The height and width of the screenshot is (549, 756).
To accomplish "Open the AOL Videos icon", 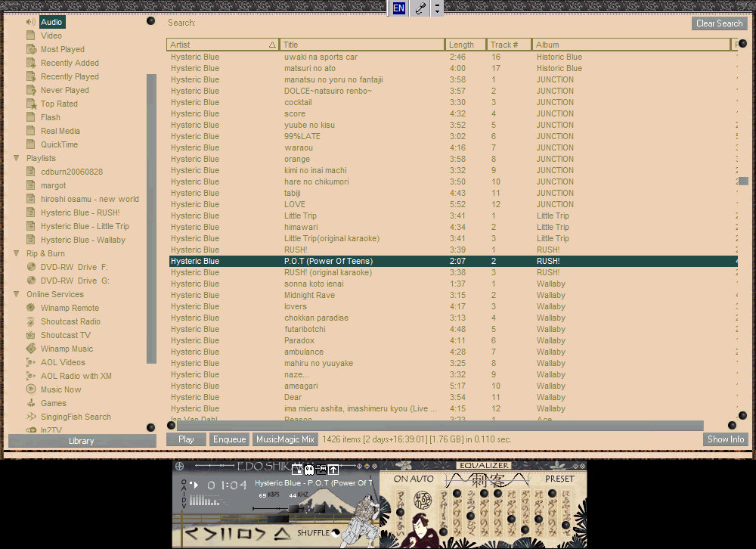I will (31, 362).
